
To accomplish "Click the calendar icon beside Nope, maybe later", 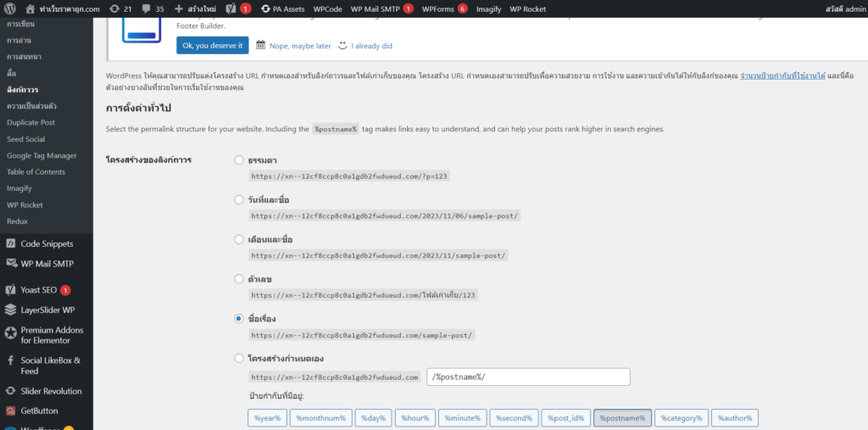I will point(261,46).
